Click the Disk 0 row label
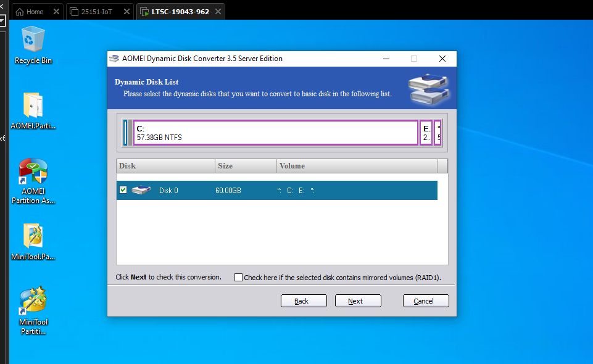 168,191
